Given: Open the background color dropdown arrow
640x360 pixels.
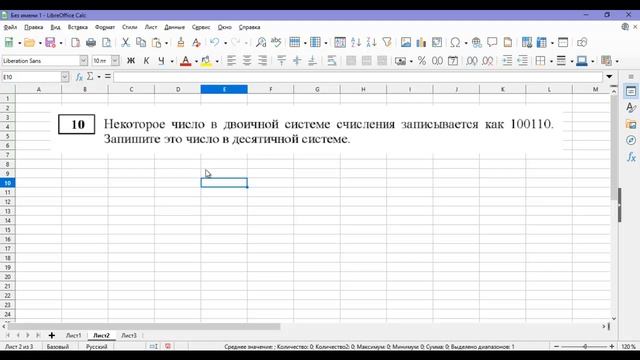Looking at the screenshot, I should (217, 61).
